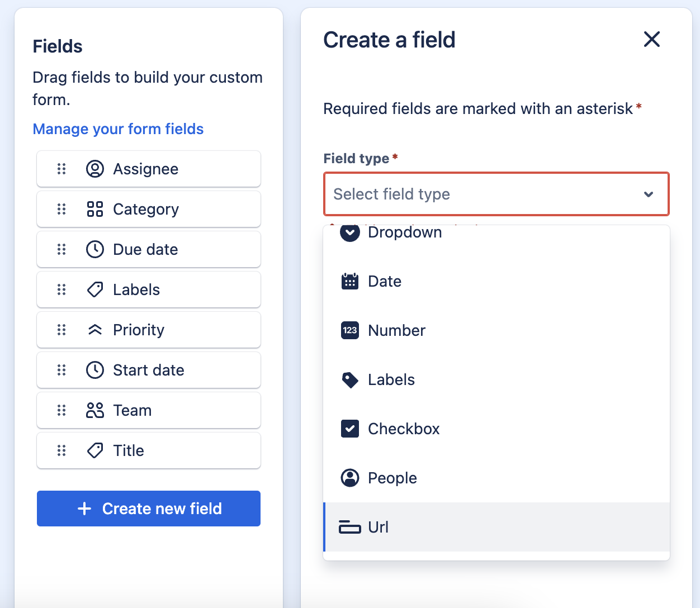The image size is (700, 608).
Task: Click the Title tag icon
Action: point(95,450)
